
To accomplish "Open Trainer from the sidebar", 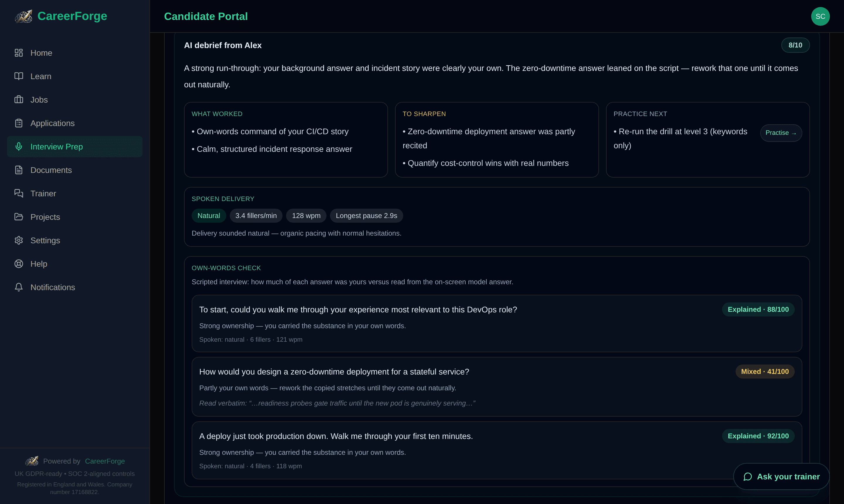I will point(75,193).
